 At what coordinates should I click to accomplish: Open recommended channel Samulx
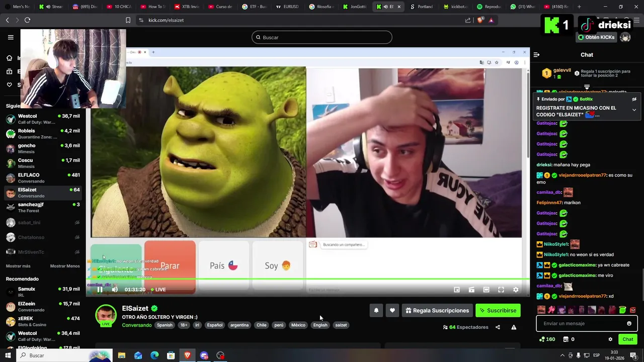click(43, 292)
